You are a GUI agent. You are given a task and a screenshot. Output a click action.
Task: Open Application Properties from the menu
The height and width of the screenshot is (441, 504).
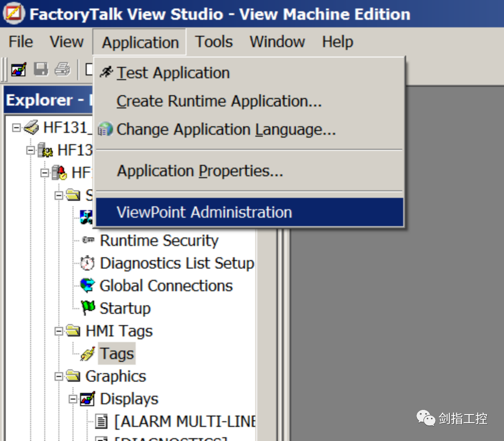click(200, 171)
